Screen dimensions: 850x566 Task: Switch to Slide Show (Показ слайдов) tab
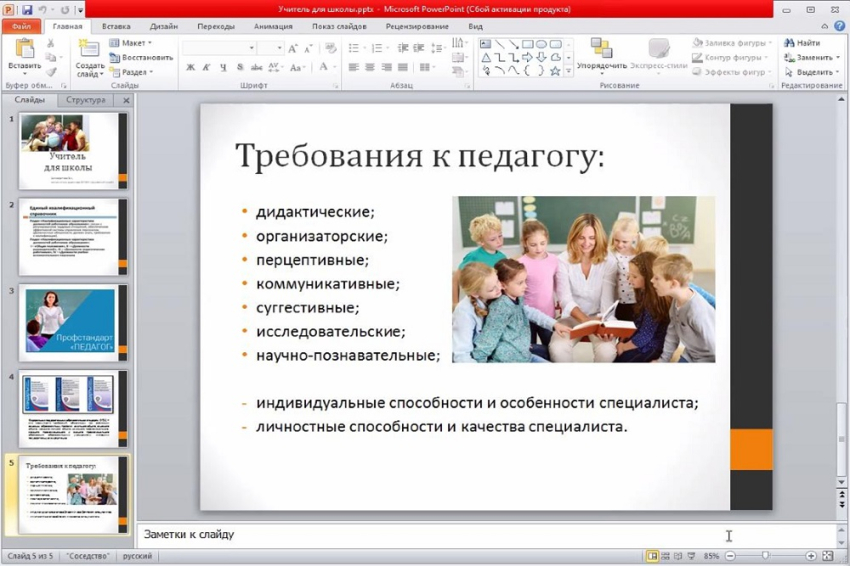pyautogui.click(x=339, y=26)
